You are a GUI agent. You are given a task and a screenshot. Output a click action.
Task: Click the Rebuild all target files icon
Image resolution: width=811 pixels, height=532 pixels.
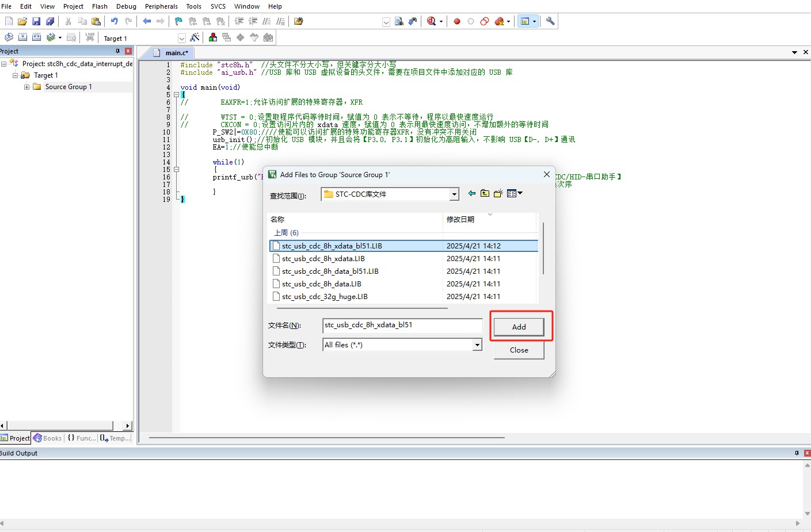coord(36,37)
